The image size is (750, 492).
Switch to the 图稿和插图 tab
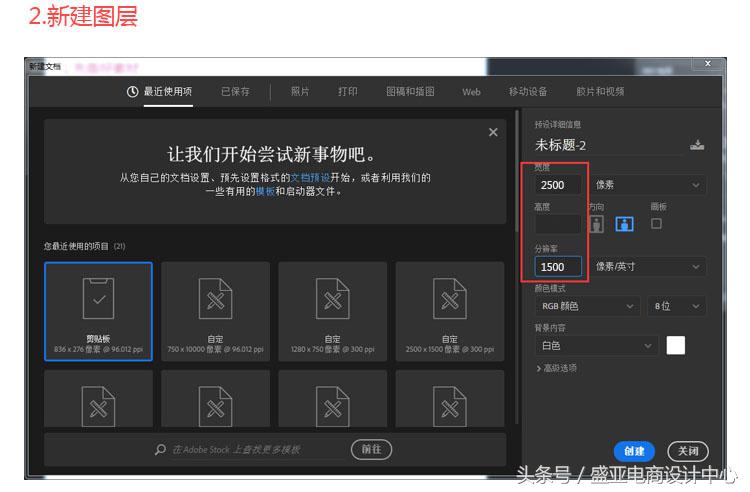click(x=410, y=92)
